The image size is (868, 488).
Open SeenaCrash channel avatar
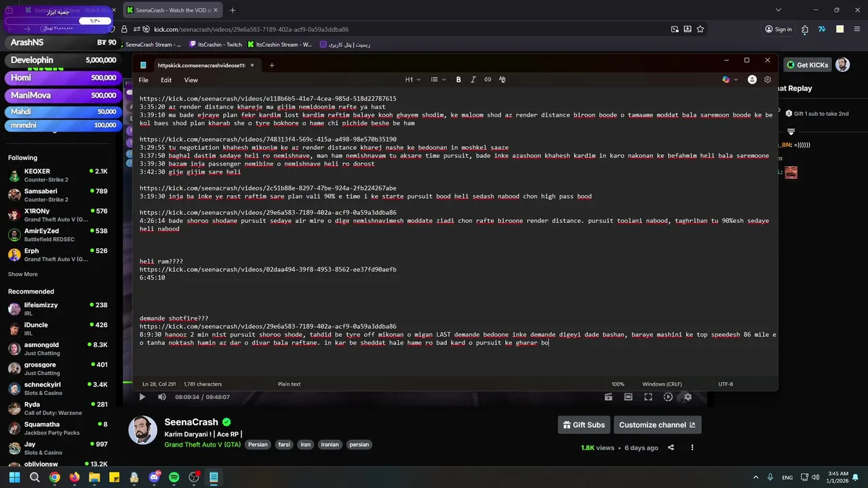pyautogui.click(x=143, y=430)
